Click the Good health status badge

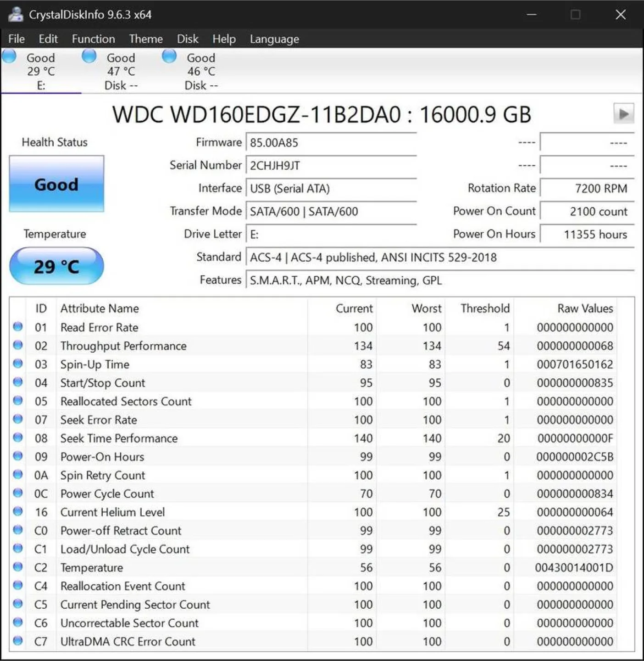tap(56, 185)
